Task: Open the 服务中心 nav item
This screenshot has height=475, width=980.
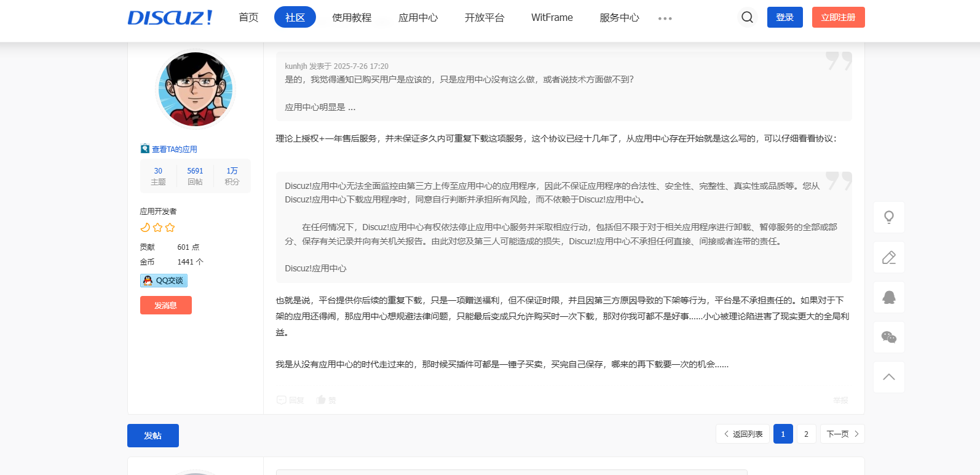Action: 619,17
